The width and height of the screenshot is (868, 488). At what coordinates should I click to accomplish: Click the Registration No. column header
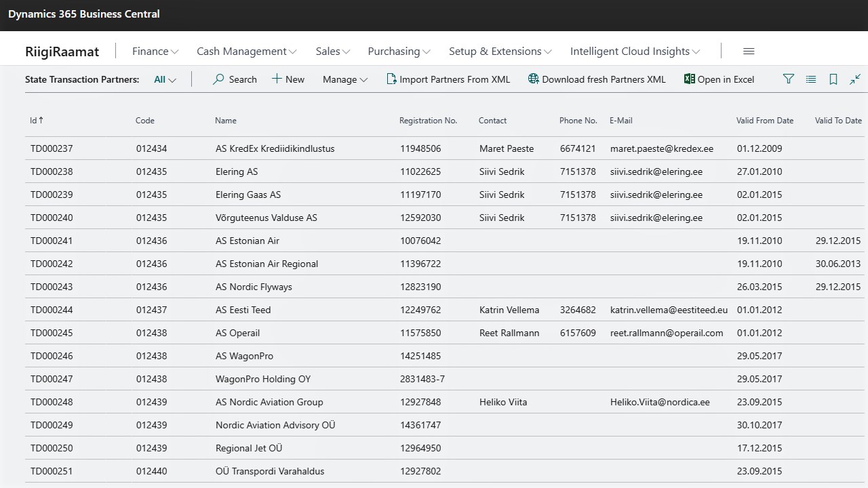pyautogui.click(x=429, y=121)
